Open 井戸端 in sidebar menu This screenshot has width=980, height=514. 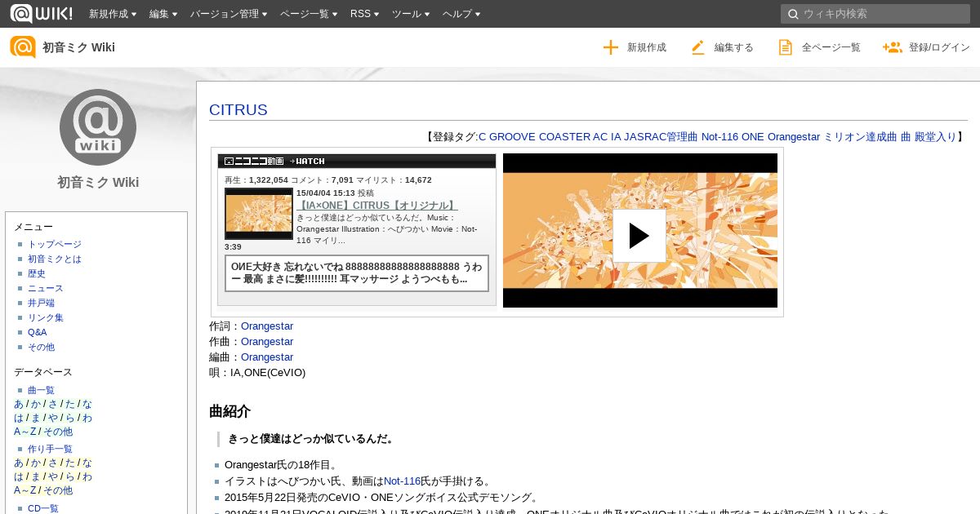pyautogui.click(x=41, y=303)
